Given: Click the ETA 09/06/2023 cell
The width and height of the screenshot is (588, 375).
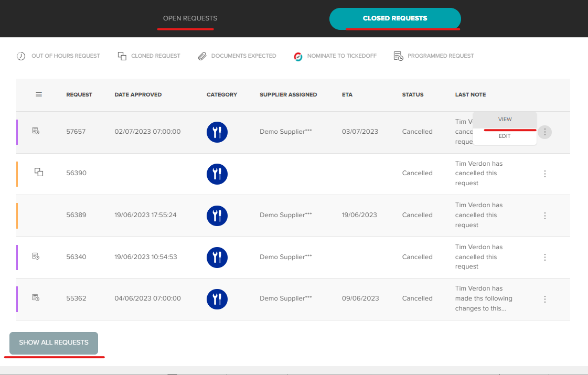Looking at the screenshot, I should point(360,298).
